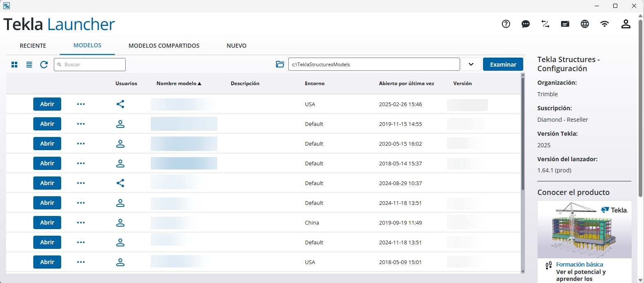
Task: Open more options for China environment model
Action: (x=81, y=223)
